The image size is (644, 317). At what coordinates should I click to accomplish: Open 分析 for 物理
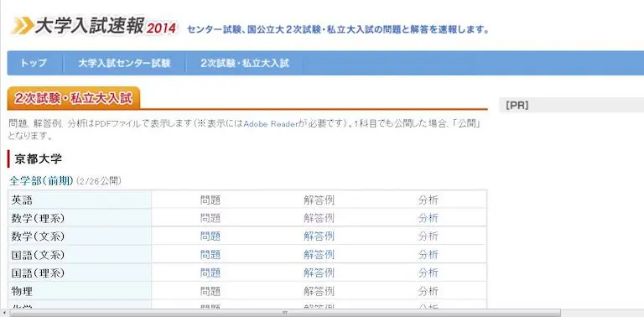pyautogui.click(x=428, y=291)
